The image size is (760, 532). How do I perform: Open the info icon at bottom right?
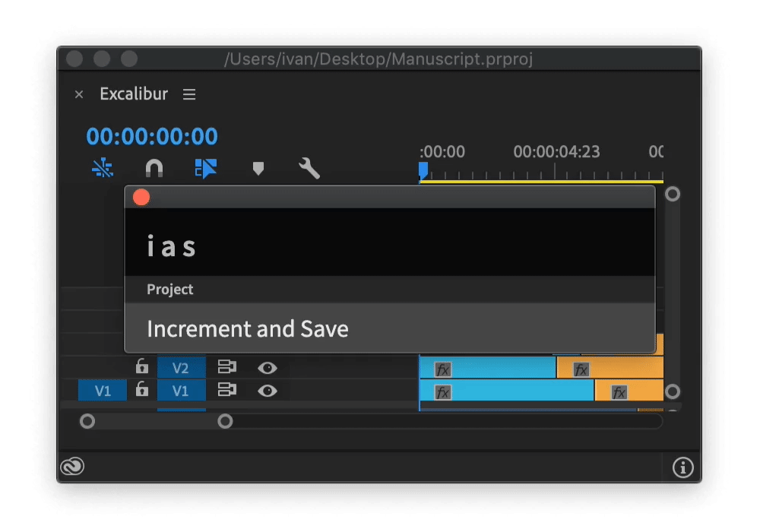pos(683,467)
